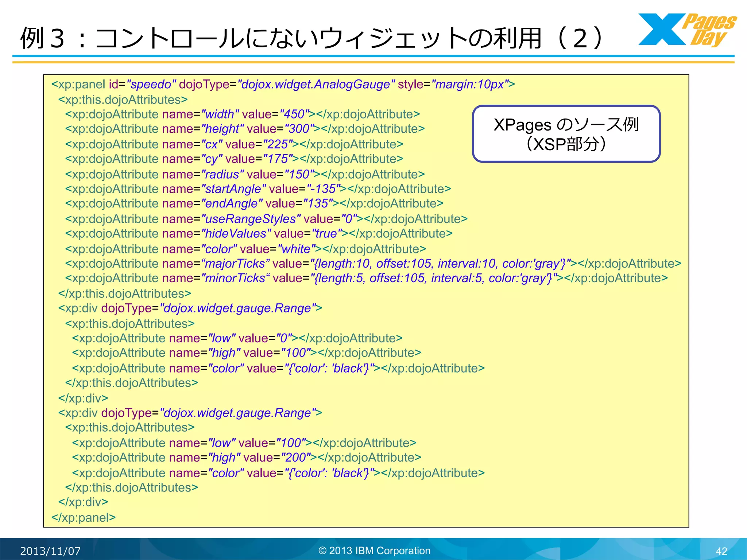Viewport: 747px width, 560px height.
Task: Click the minorTicks attribute line
Action: (366, 278)
